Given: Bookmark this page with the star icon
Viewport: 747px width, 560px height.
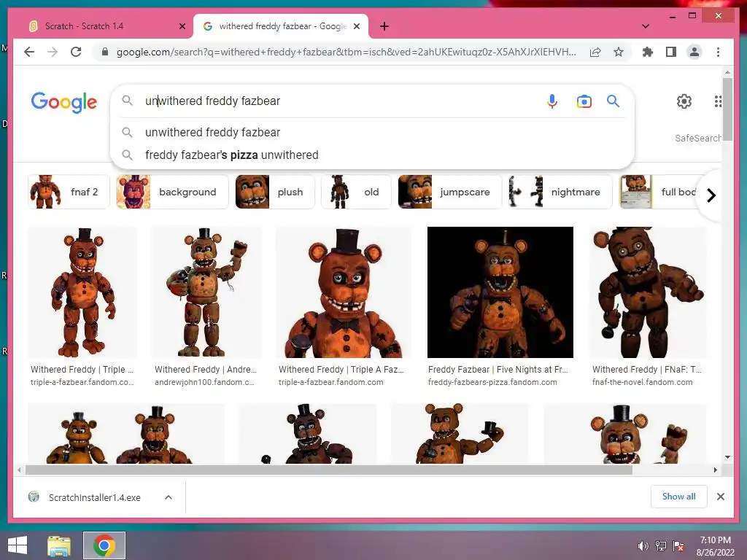Looking at the screenshot, I should [x=619, y=52].
